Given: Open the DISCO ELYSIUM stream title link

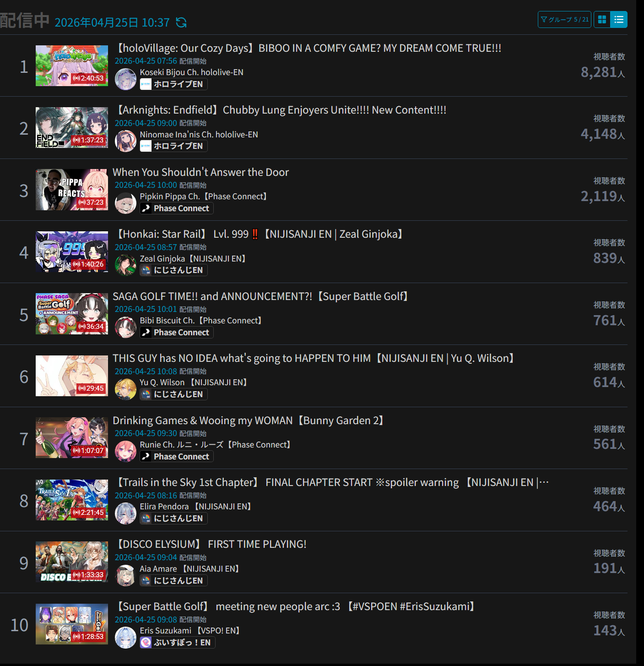Looking at the screenshot, I should click(x=210, y=544).
